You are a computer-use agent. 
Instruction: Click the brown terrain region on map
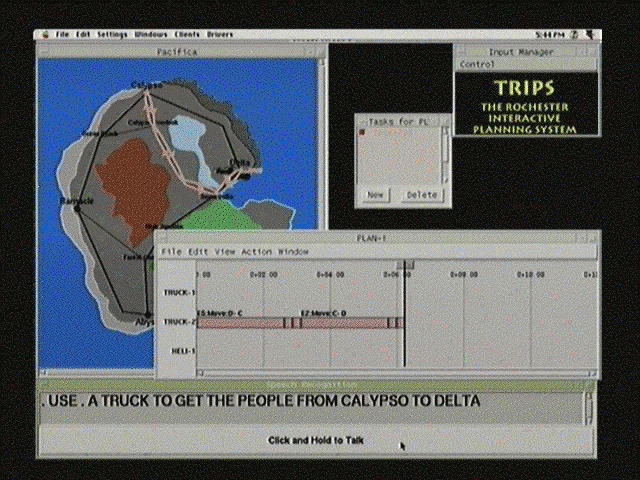tap(133, 188)
